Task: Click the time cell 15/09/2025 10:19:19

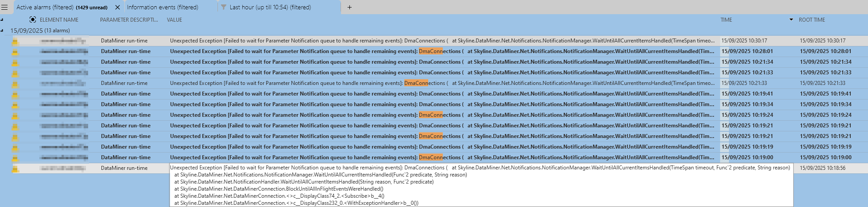Action: pyautogui.click(x=747, y=147)
